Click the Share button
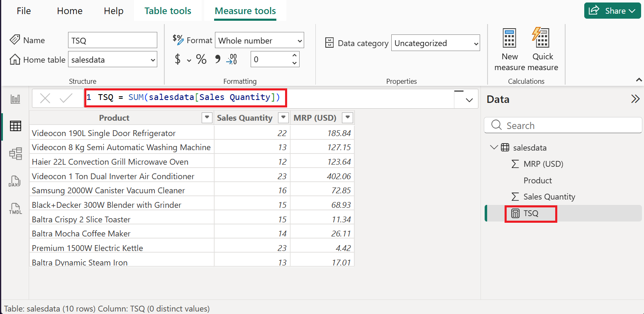Screen dimensions: 644x314 (612, 11)
